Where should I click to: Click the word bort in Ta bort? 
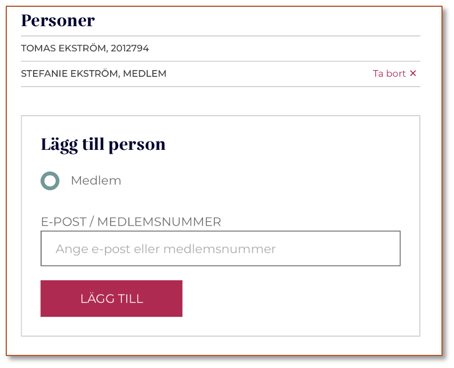[396, 73]
